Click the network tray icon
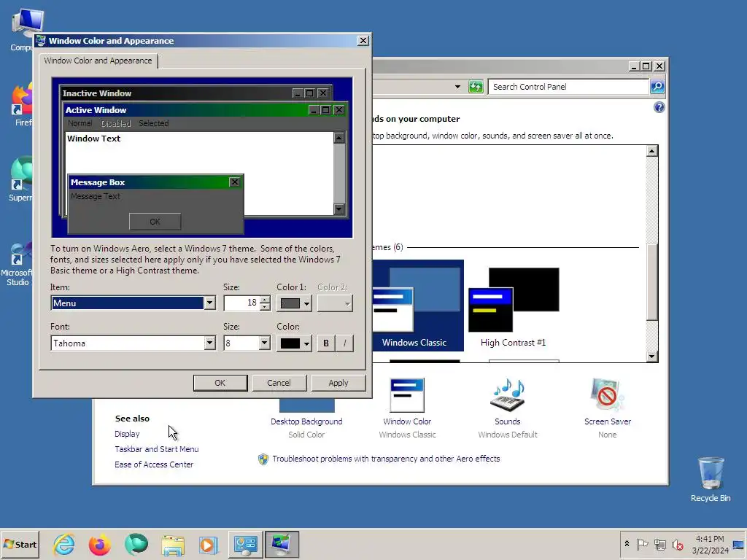The width and height of the screenshot is (747, 560). (659, 544)
